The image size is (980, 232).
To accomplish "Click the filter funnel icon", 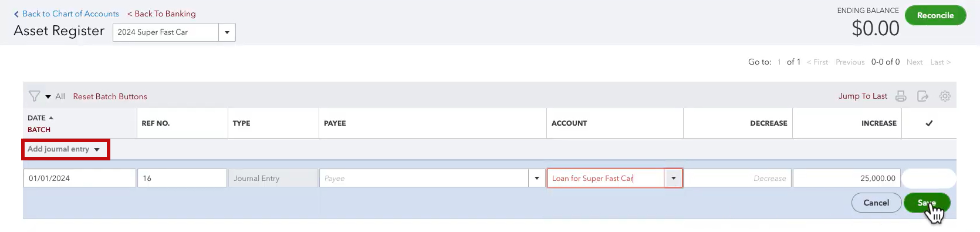I will click(35, 96).
